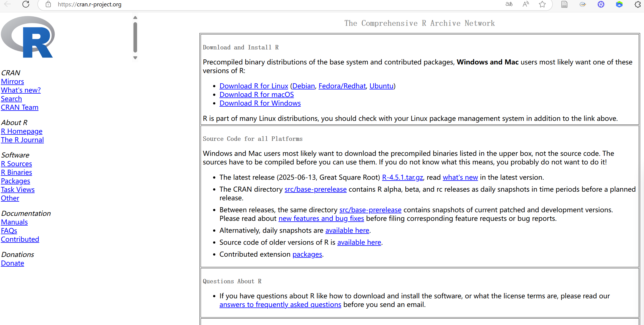The height and width of the screenshot is (325, 644).
Task: Open the FAQs link
Action: (x=9, y=231)
